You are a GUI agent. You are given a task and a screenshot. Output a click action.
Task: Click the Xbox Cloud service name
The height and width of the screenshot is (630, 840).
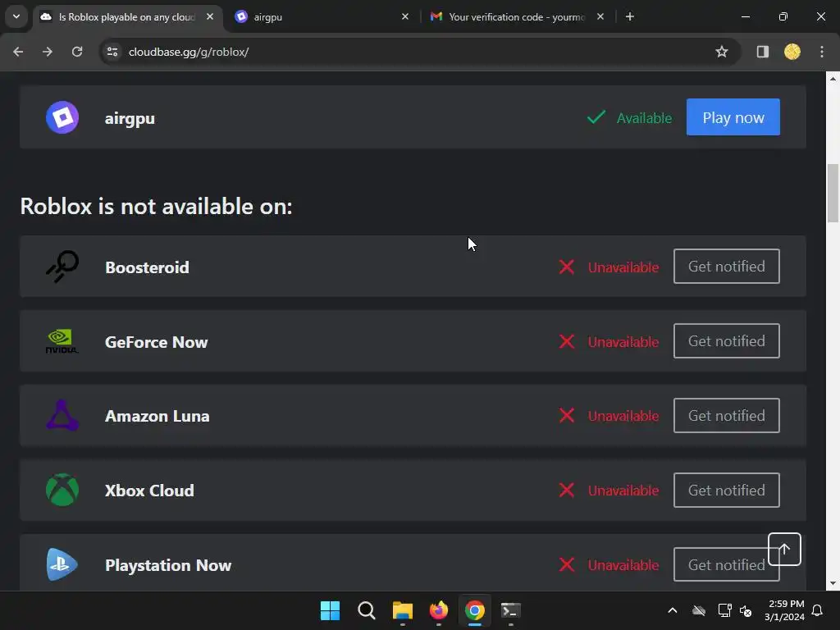pyautogui.click(x=149, y=491)
